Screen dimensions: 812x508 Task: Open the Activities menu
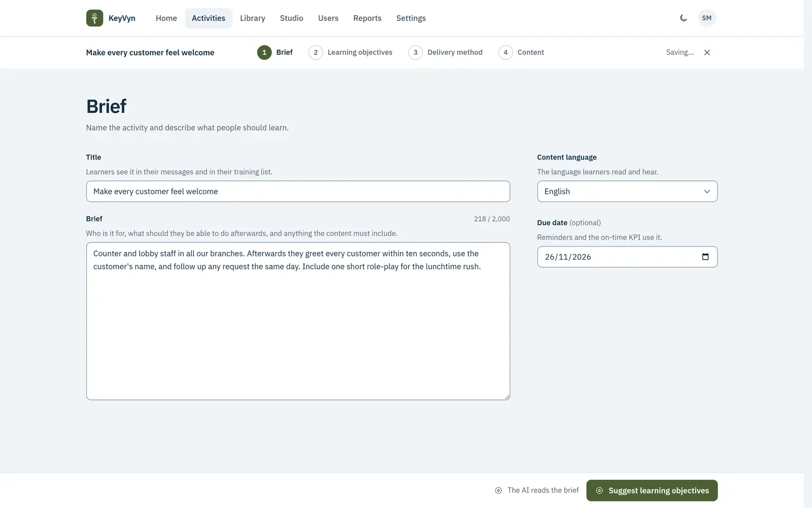click(x=209, y=18)
